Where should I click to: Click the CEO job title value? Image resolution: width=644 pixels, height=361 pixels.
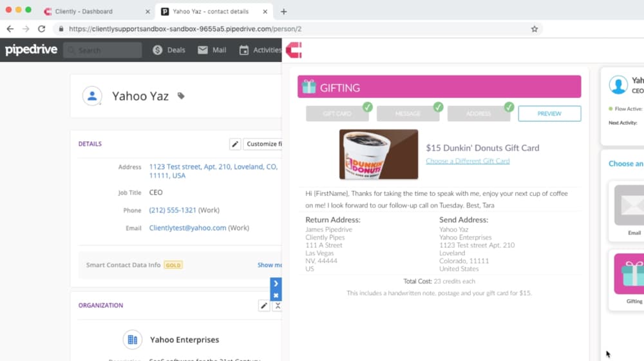pyautogui.click(x=156, y=192)
